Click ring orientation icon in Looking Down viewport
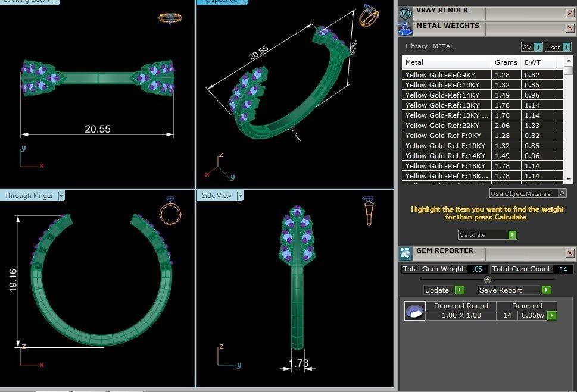 (170, 18)
